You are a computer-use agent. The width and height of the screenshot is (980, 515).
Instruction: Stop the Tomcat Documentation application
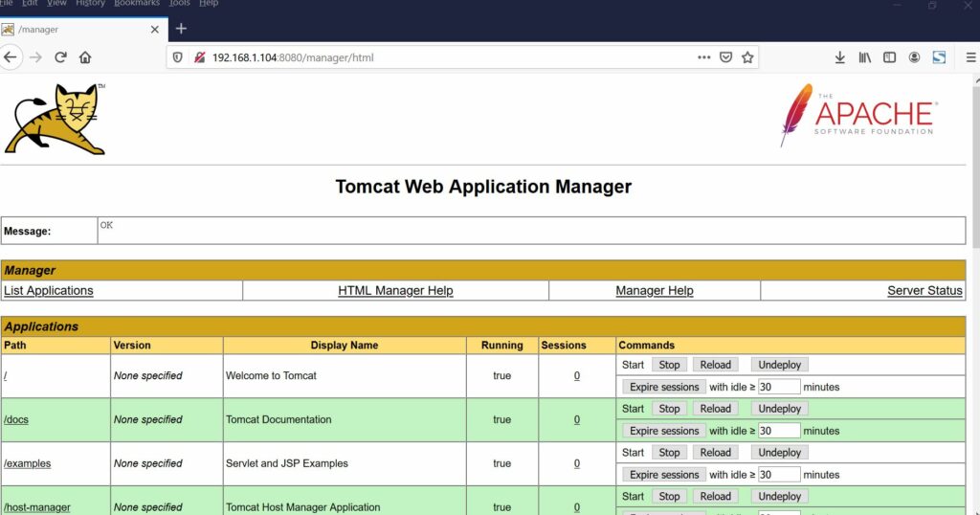[x=669, y=408]
